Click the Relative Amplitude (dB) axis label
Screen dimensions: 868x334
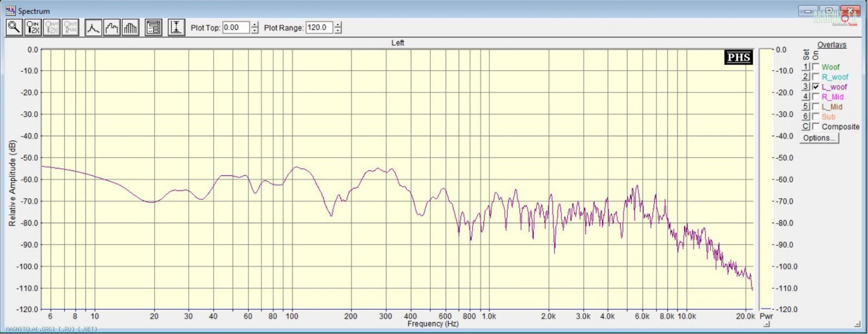(x=12, y=183)
